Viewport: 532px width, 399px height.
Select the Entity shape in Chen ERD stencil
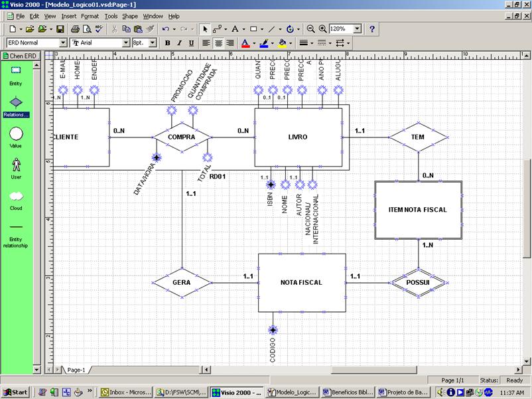pyautogui.click(x=16, y=70)
